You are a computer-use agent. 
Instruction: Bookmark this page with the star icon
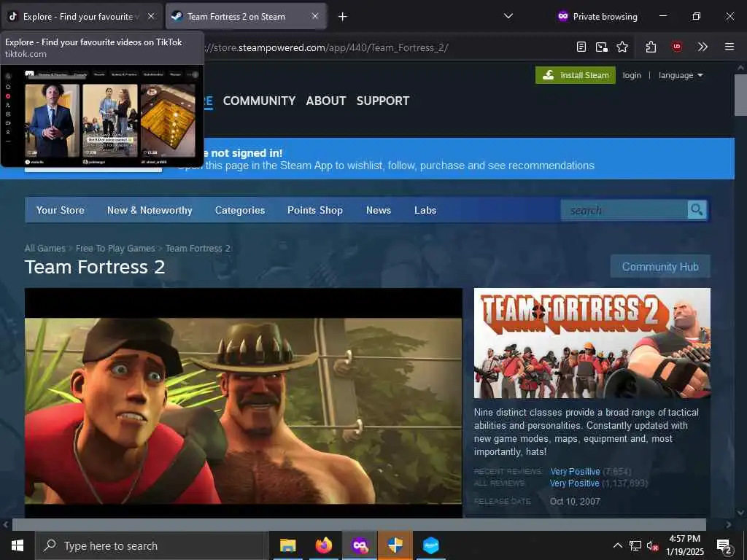pos(622,47)
